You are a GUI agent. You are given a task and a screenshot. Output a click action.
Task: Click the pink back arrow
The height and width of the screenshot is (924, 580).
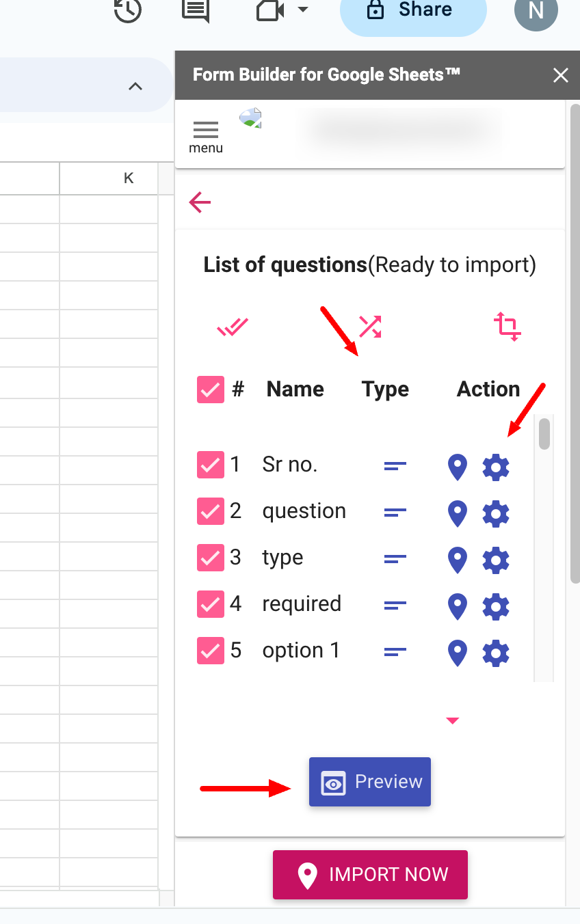coord(200,202)
